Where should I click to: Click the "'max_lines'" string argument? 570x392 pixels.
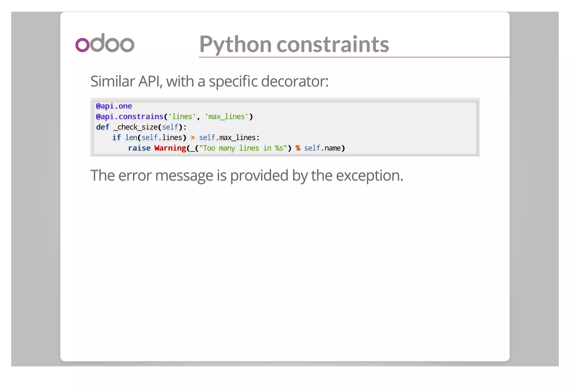pos(227,116)
